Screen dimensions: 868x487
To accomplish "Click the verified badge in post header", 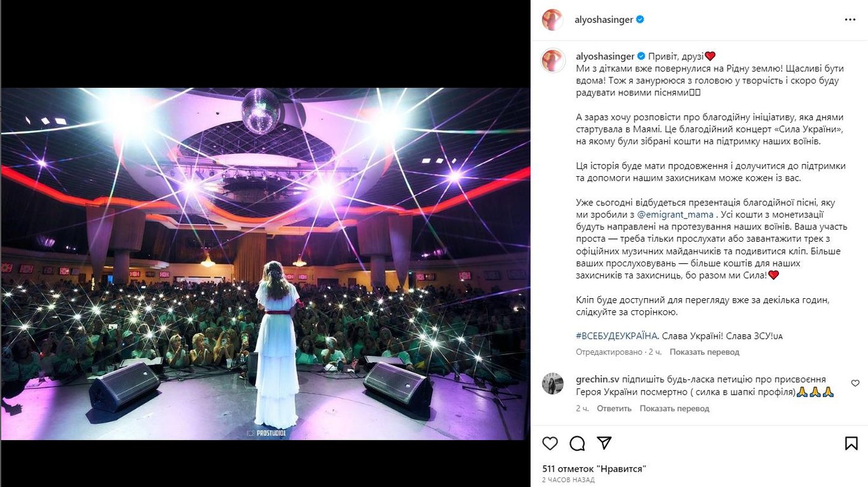I will (x=641, y=20).
